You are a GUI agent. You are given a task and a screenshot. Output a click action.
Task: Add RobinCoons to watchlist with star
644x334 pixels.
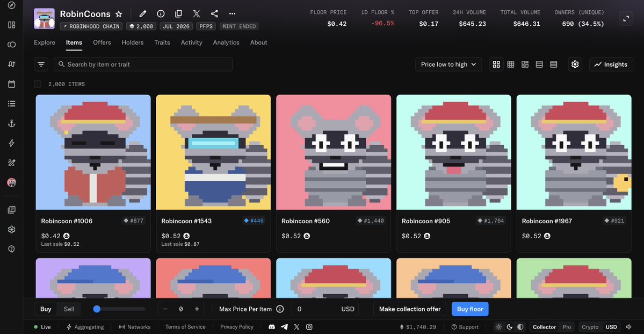119,14
